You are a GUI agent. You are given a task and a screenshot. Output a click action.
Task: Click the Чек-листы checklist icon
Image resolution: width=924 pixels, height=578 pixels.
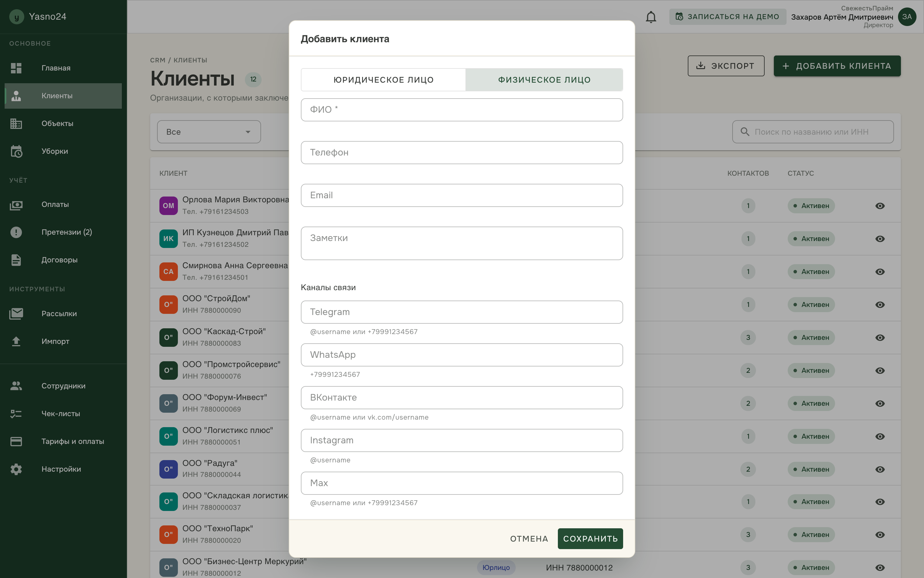click(x=16, y=414)
